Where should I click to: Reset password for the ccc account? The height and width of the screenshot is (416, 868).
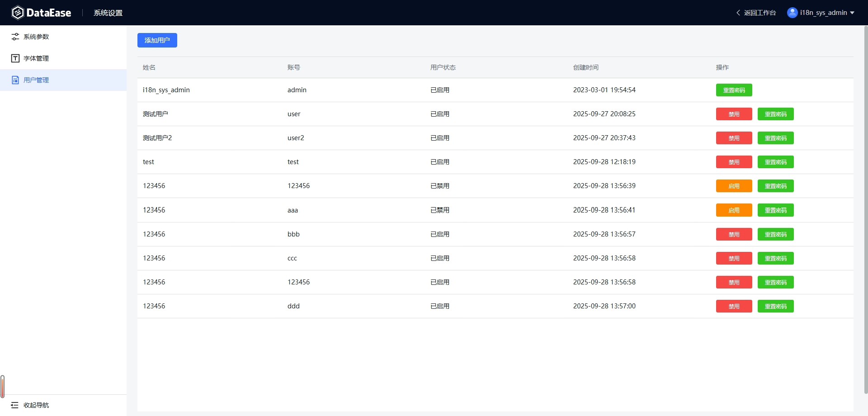click(776, 258)
